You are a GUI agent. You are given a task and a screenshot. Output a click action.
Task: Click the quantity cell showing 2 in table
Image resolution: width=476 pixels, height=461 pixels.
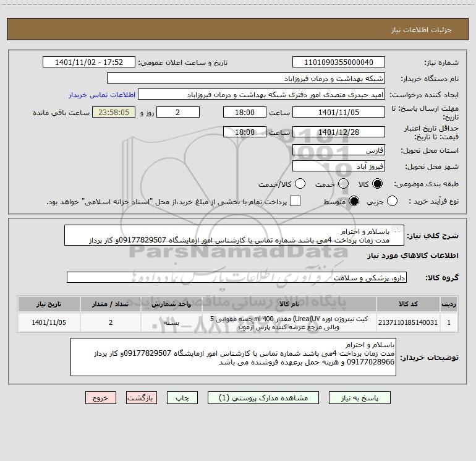tap(111, 322)
